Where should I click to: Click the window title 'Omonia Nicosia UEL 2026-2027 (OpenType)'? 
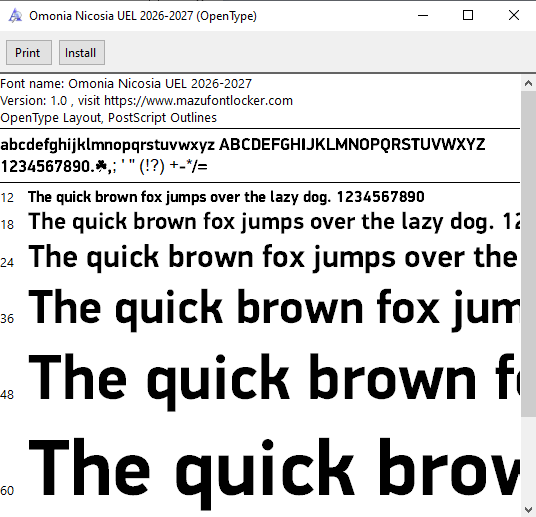[x=143, y=16]
